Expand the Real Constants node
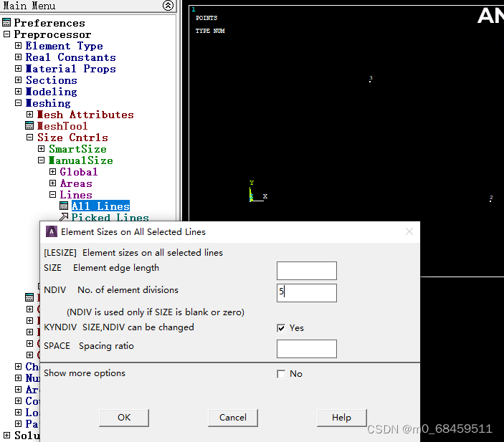504x442 pixels. (x=19, y=57)
